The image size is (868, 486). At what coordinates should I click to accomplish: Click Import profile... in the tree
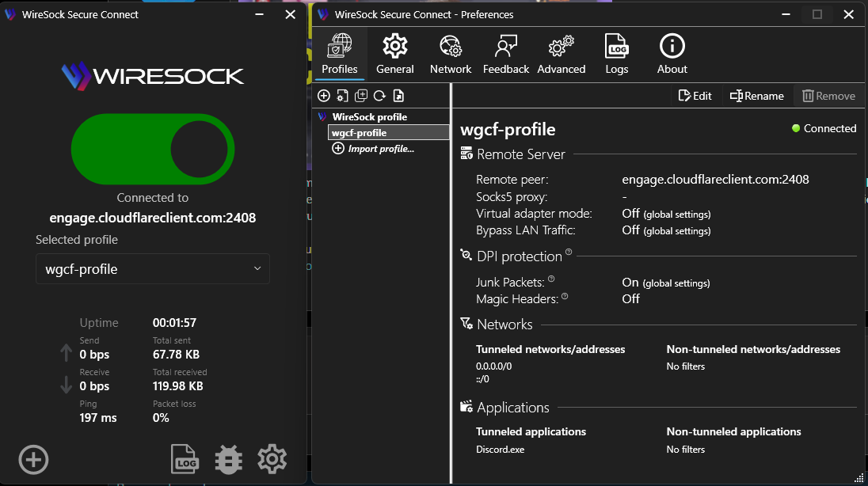373,148
